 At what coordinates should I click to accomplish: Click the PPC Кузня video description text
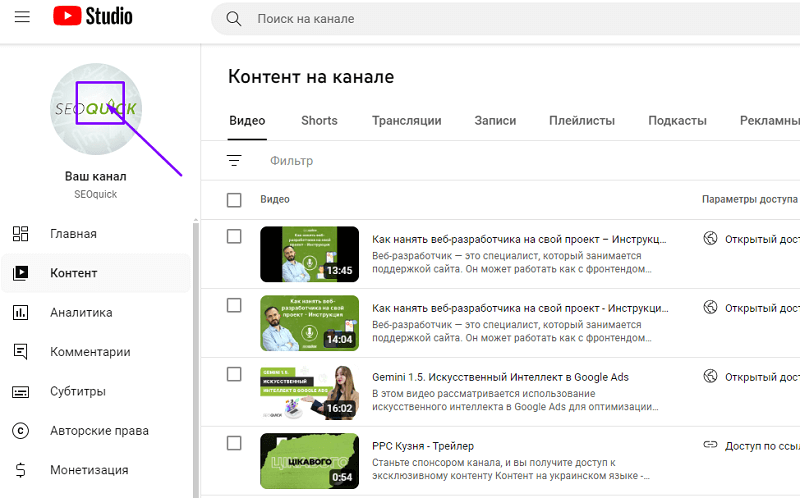pyautogui.click(x=511, y=469)
